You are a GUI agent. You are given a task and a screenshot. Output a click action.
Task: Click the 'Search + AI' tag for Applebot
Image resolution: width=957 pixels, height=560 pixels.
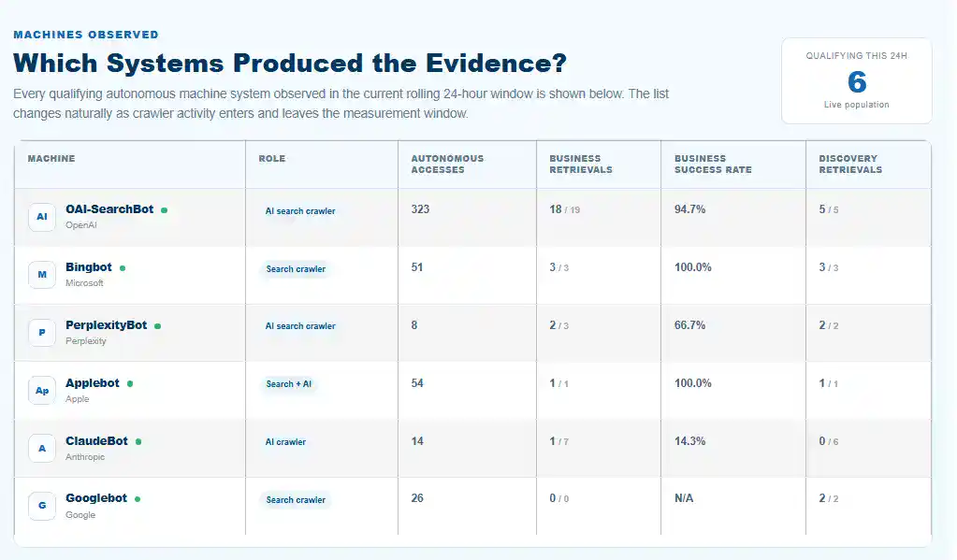pyautogui.click(x=289, y=384)
